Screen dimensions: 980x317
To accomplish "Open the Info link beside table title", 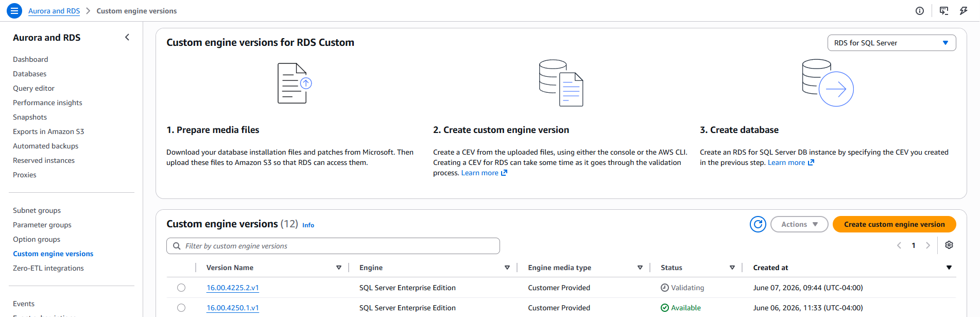I will (308, 225).
